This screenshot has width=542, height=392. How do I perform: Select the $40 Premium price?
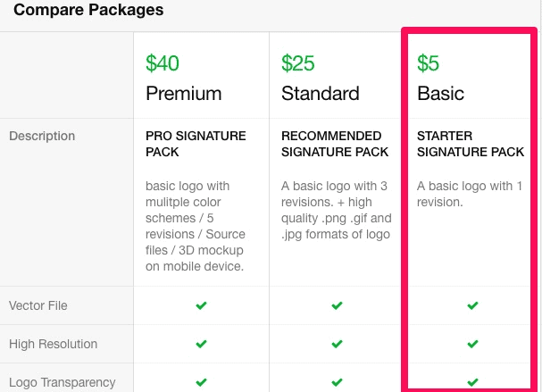point(163,63)
